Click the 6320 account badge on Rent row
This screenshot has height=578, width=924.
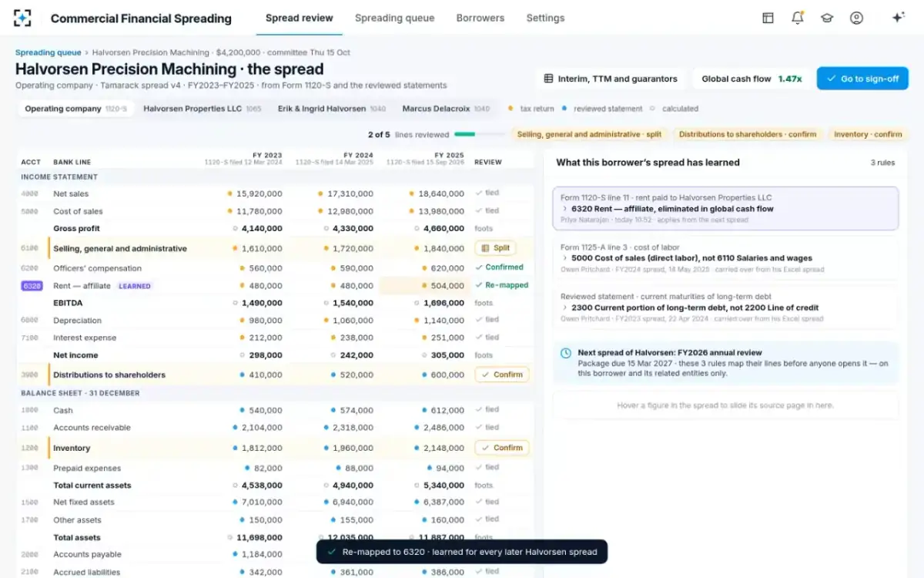(x=32, y=286)
